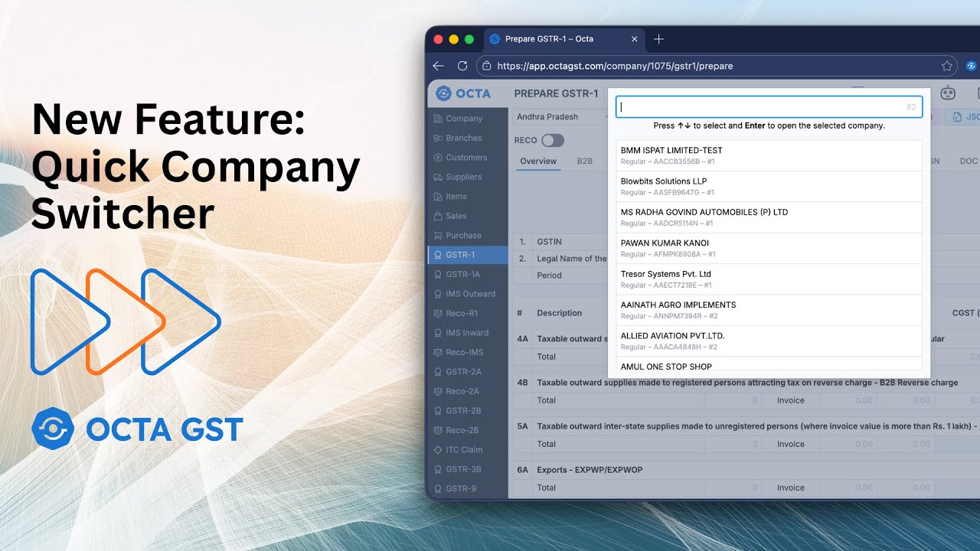980x551 pixels.
Task: Click the Description column header
Action: click(559, 313)
